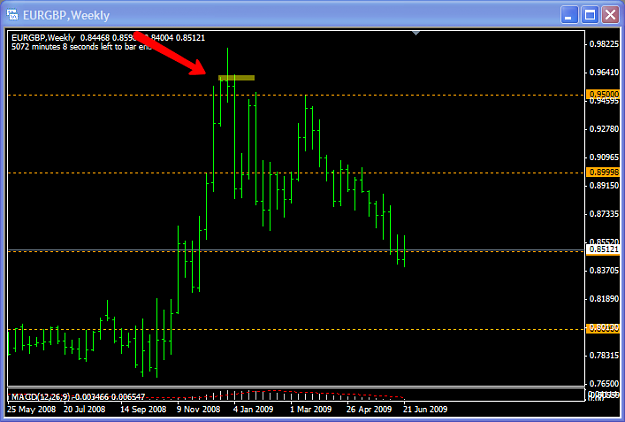Minimize the EURGBP Weekly chart window
The height and width of the screenshot is (422, 625).
pos(568,15)
